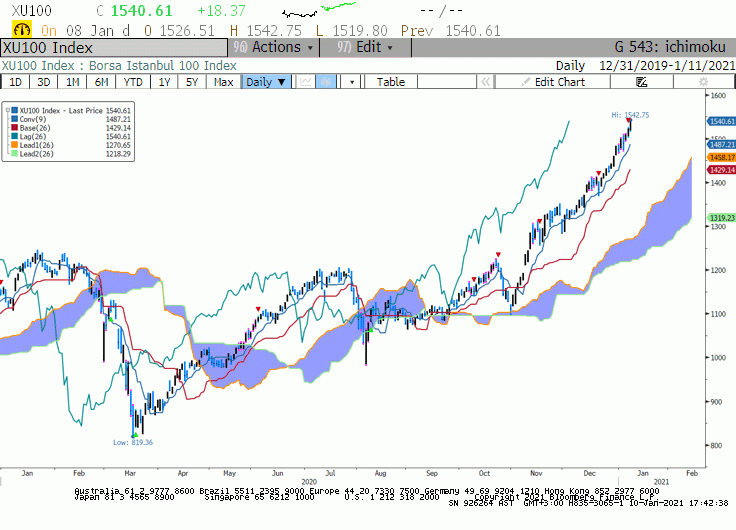
Task: Select the YTD range tab
Action: [x=133, y=82]
